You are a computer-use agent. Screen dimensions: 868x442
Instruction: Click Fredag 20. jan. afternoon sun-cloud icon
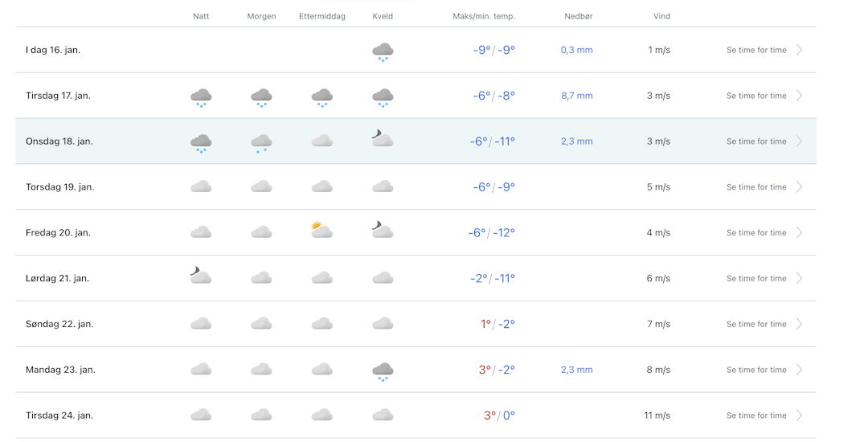pyautogui.click(x=321, y=231)
